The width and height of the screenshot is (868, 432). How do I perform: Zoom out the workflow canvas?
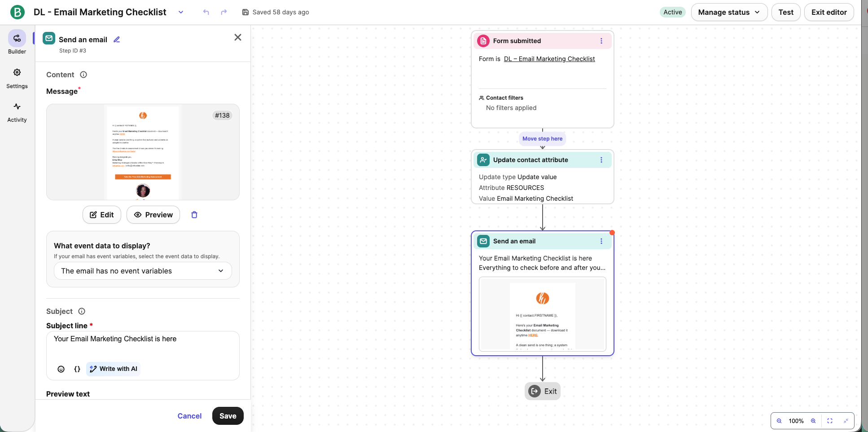[779, 421]
